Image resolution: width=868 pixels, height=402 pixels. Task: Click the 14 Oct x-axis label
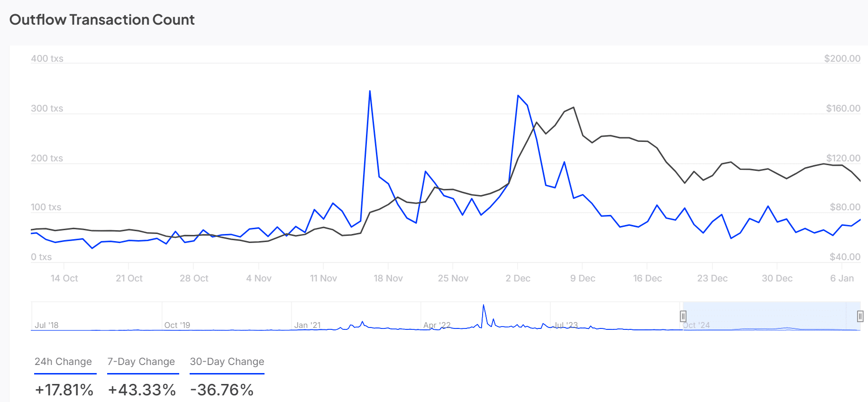pos(64,279)
